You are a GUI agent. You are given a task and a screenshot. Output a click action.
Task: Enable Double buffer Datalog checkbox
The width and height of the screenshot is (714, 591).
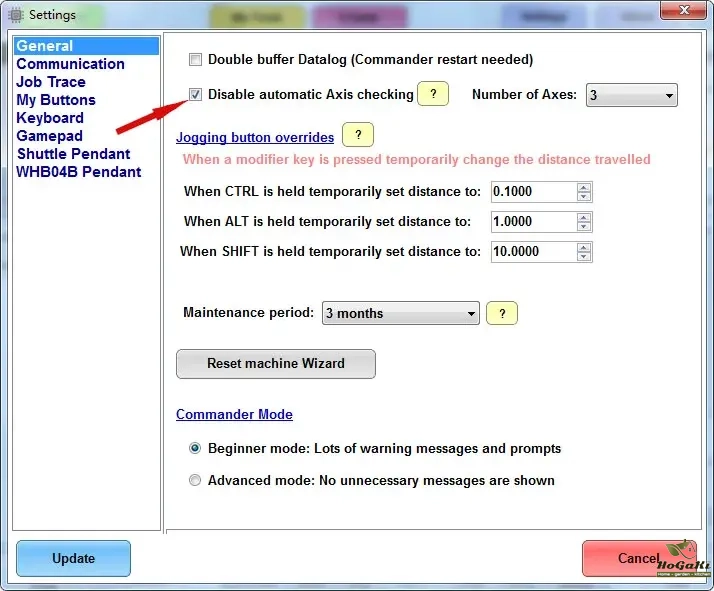195,60
